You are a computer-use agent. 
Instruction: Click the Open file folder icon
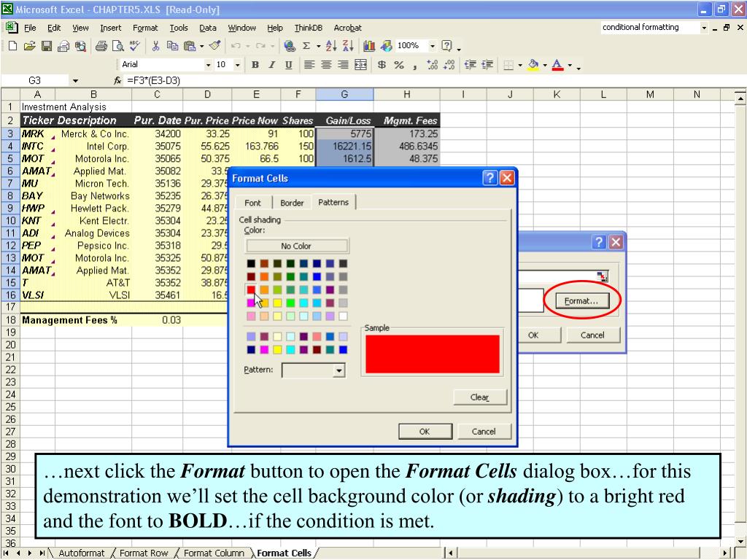tap(29, 46)
